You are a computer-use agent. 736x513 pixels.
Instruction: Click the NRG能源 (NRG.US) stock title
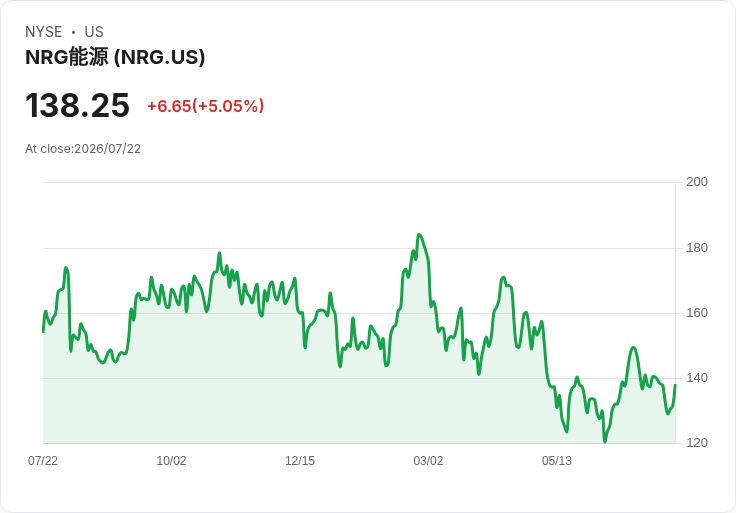[115, 57]
